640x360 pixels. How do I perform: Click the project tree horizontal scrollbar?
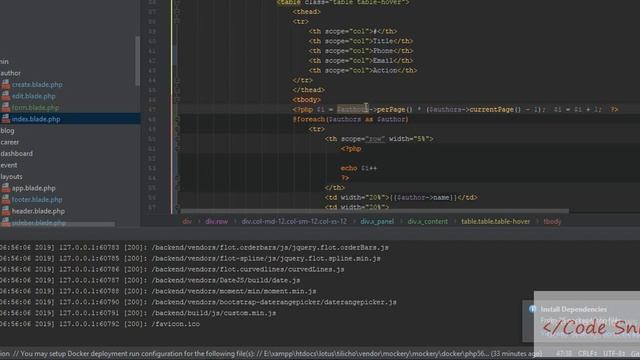coord(57,224)
